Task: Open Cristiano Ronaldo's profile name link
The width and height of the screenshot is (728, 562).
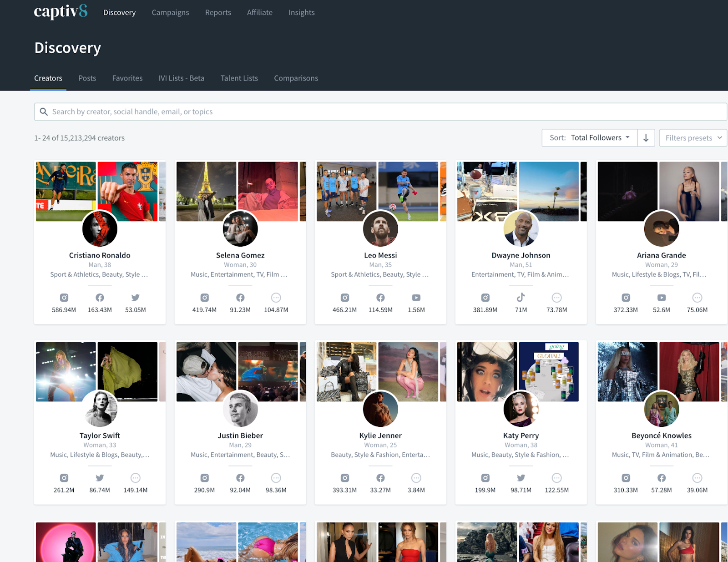Action: (x=100, y=255)
